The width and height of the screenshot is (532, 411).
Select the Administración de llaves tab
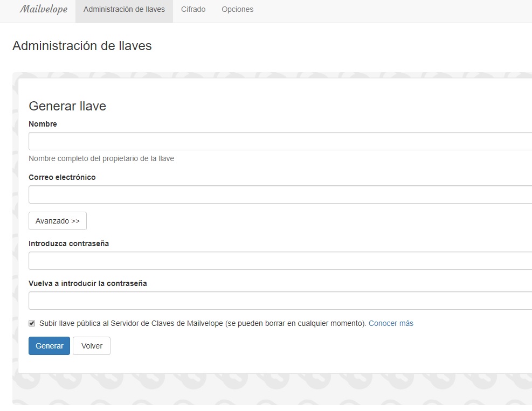[124, 9]
